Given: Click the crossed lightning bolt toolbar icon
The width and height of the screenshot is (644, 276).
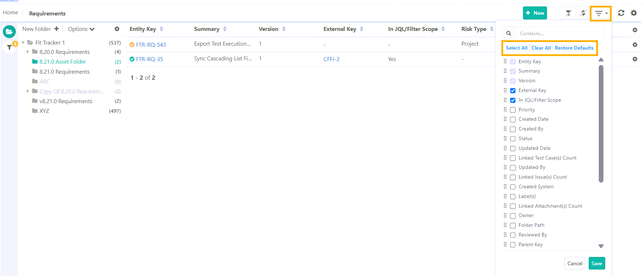Looking at the screenshot, I should tap(583, 13).
